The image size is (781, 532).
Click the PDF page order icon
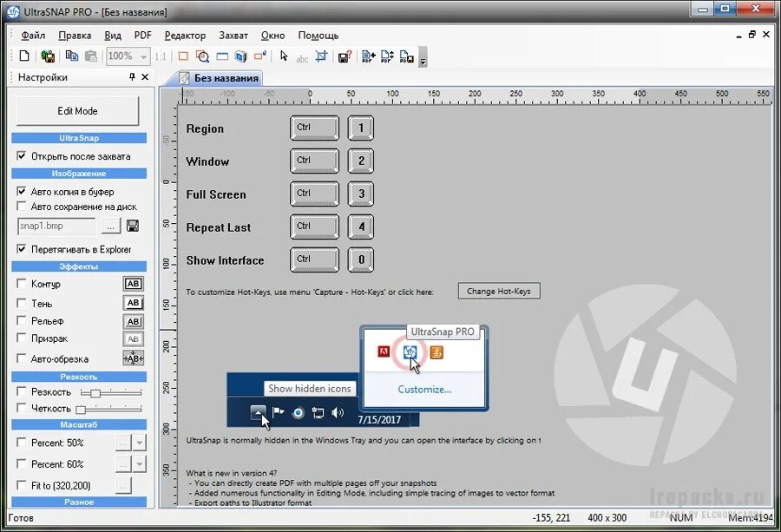point(388,56)
